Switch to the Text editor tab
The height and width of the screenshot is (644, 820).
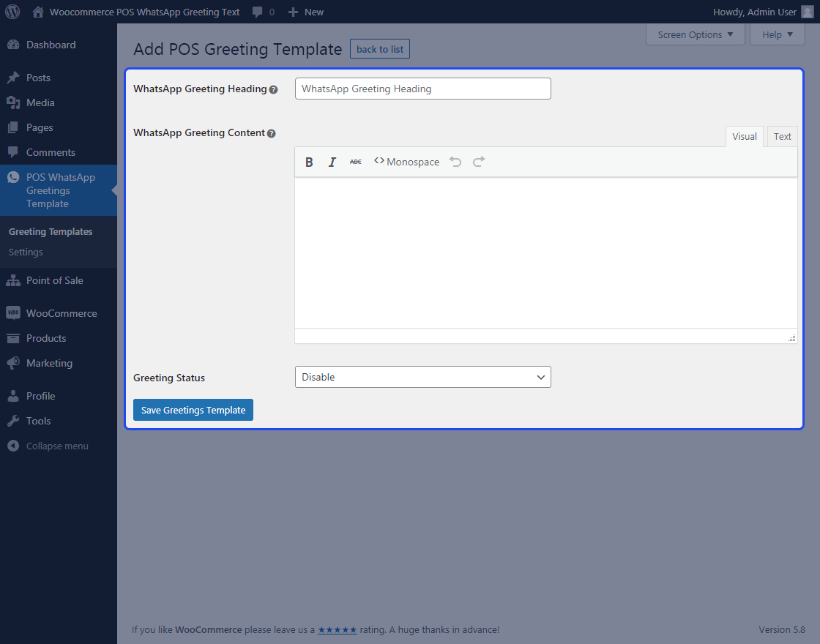point(783,136)
